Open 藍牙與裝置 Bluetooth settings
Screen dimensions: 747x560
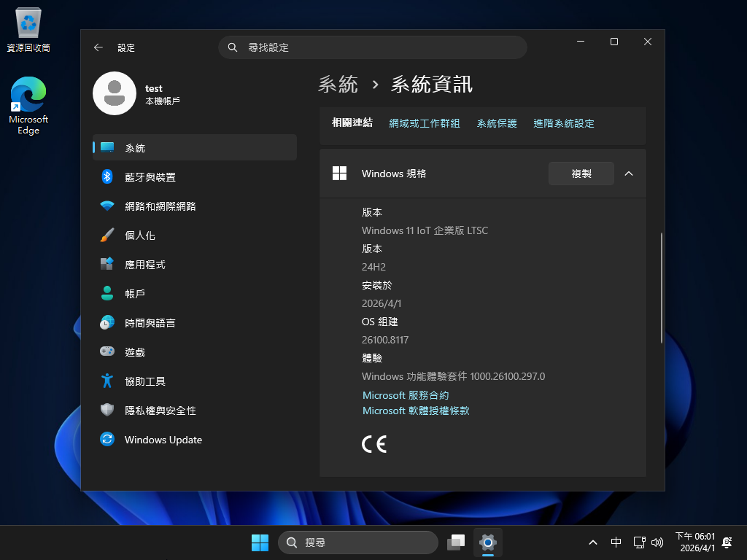pyautogui.click(x=150, y=177)
